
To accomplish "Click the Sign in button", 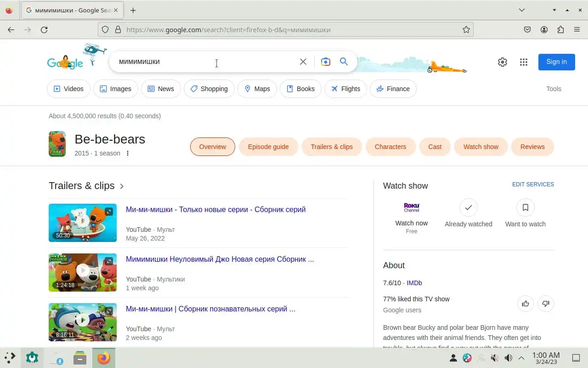I will click(x=557, y=62).
